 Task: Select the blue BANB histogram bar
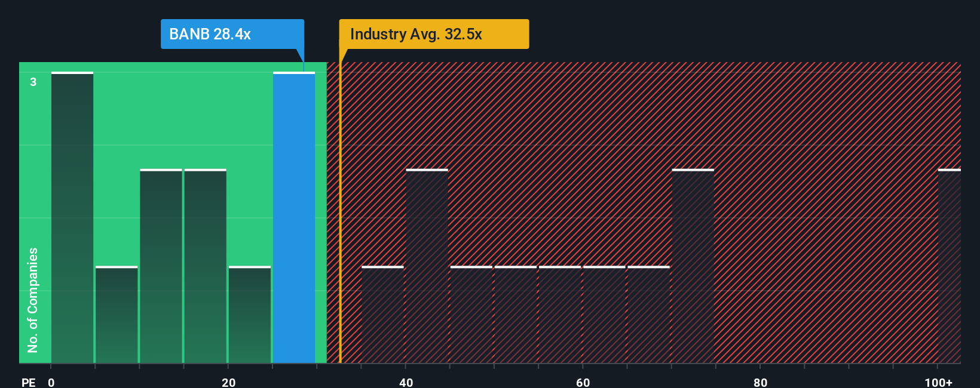294,217
